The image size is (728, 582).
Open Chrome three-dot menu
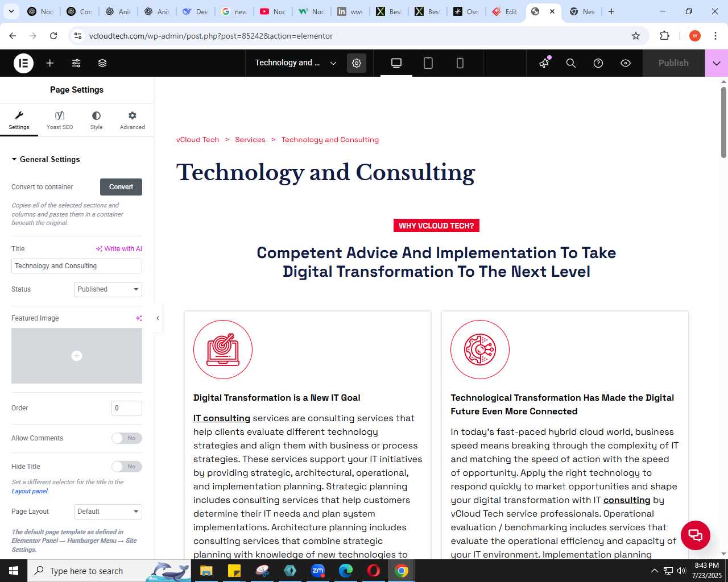point(715,36)
